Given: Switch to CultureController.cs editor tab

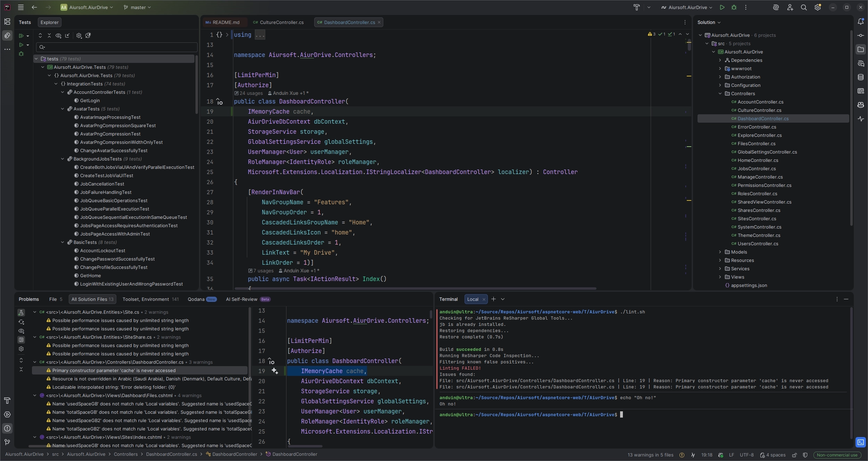Looking at the screenshot, I should click(278, 22).
